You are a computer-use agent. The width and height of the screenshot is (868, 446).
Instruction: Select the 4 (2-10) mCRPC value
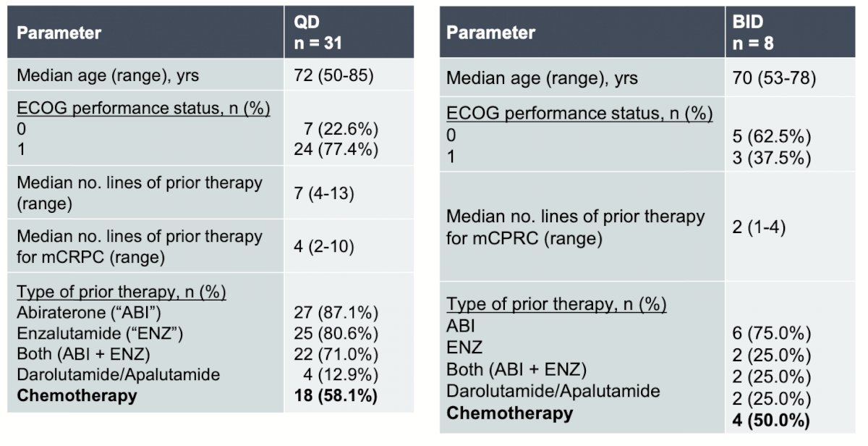click(325, 246)
